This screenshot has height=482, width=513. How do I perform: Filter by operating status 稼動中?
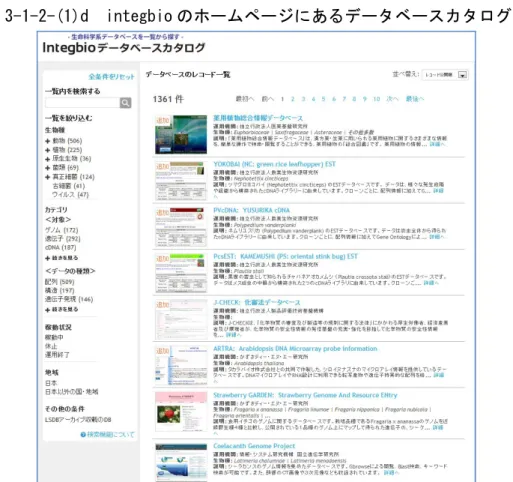pyautogui.click(x=54, y=337)
